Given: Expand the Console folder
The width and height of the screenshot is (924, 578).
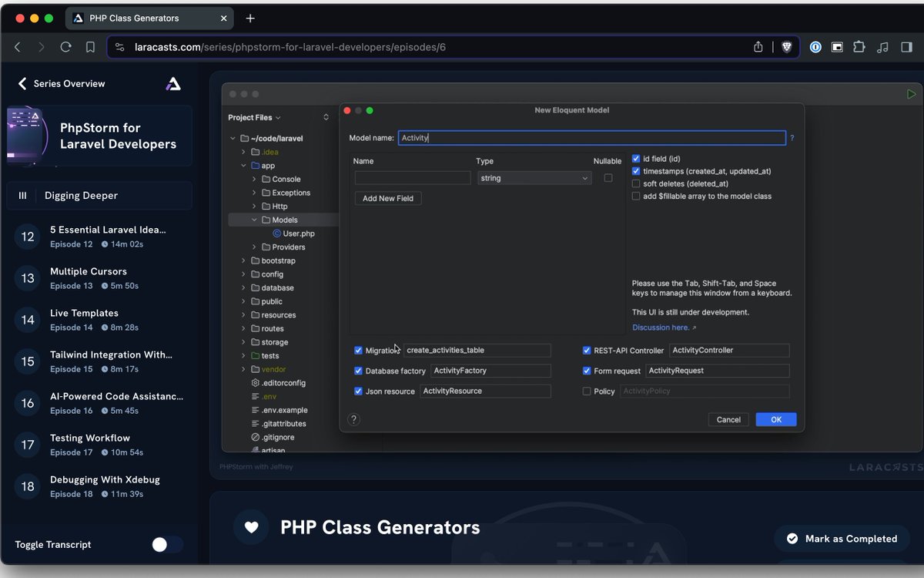Looking at the screenshot, I should coord(254,179).
